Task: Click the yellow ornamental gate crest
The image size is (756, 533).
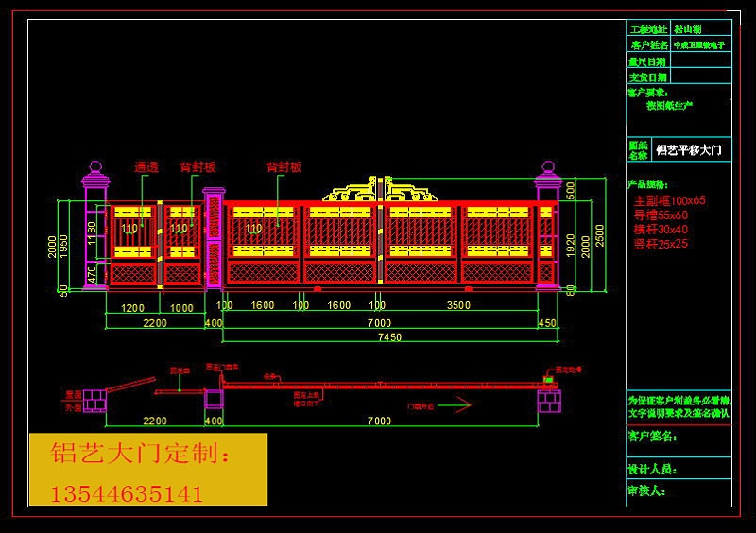Action: 378,191
